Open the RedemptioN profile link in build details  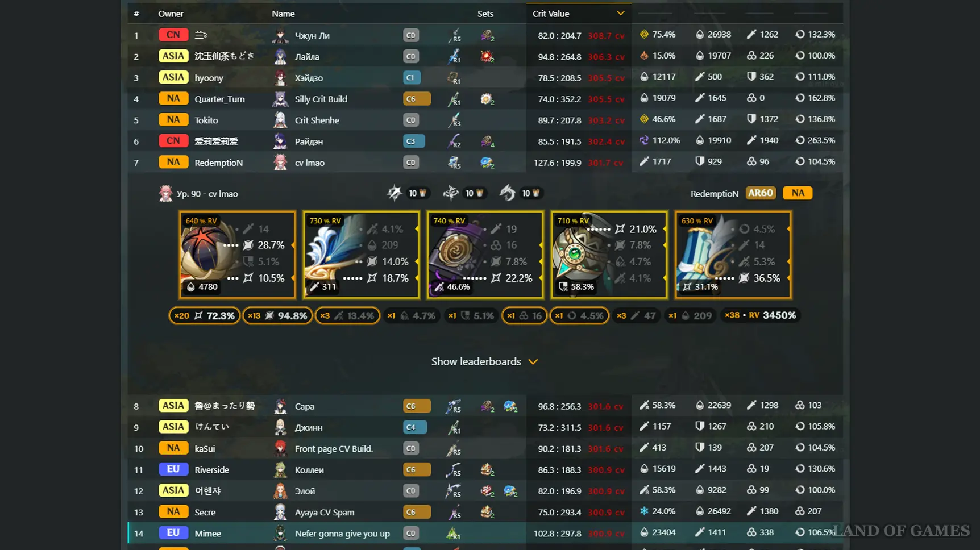(x=714, y=194)
